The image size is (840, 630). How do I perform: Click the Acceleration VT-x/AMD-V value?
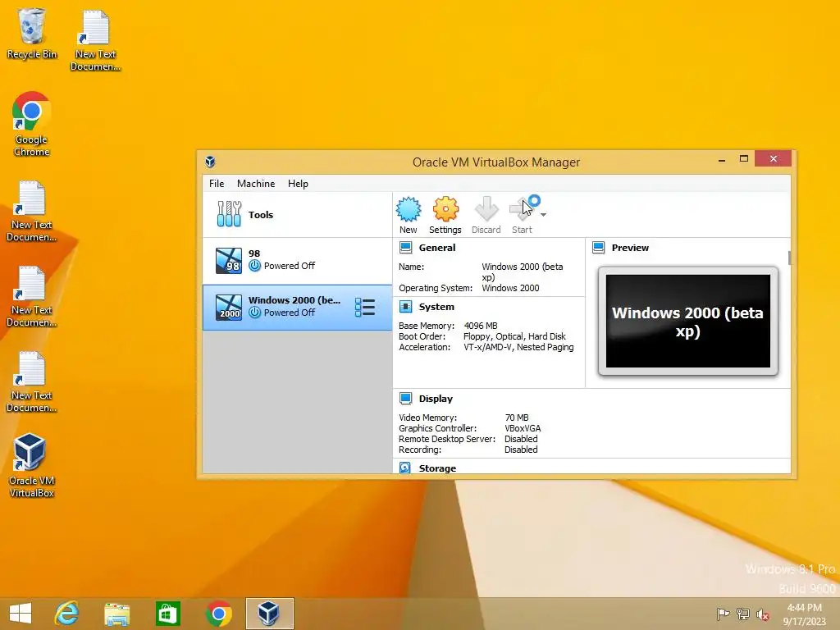(x=518, y=347)
